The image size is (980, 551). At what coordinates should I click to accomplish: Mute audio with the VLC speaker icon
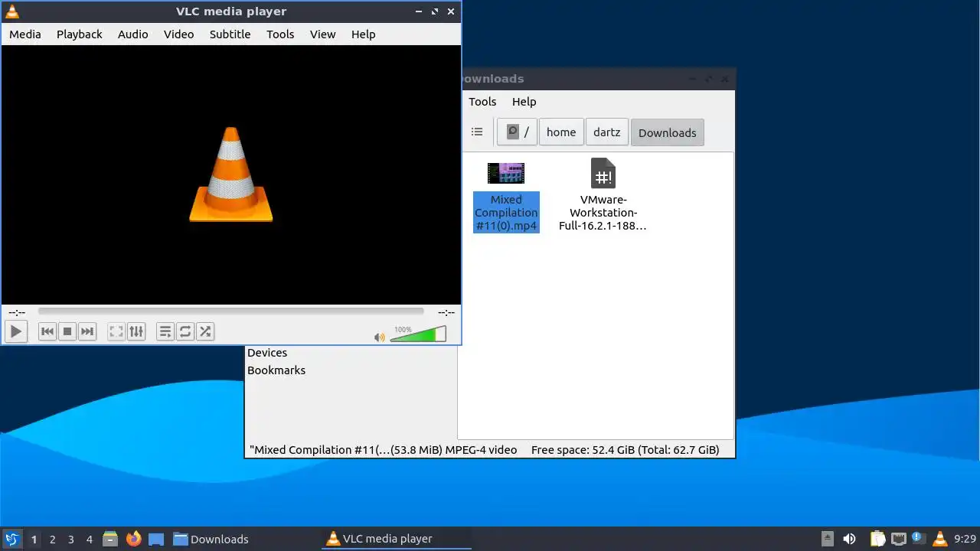379,337
